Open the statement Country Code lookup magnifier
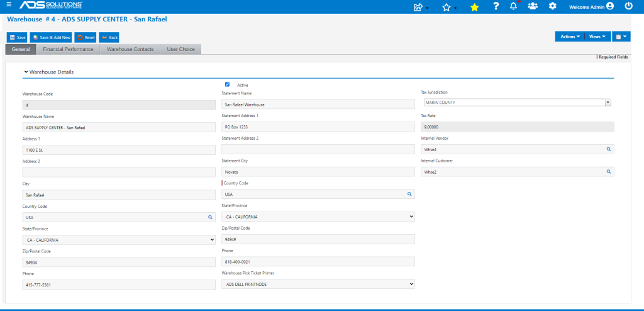This screenshot has width=644, height=311. click(x=409, y=194)
